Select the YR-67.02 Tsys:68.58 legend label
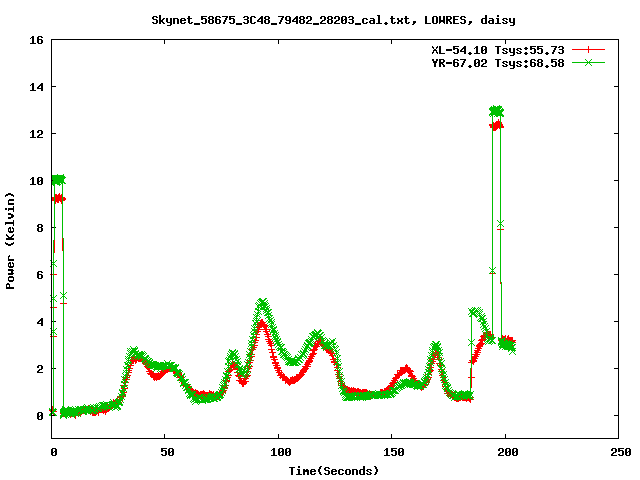 pos(498,63)
